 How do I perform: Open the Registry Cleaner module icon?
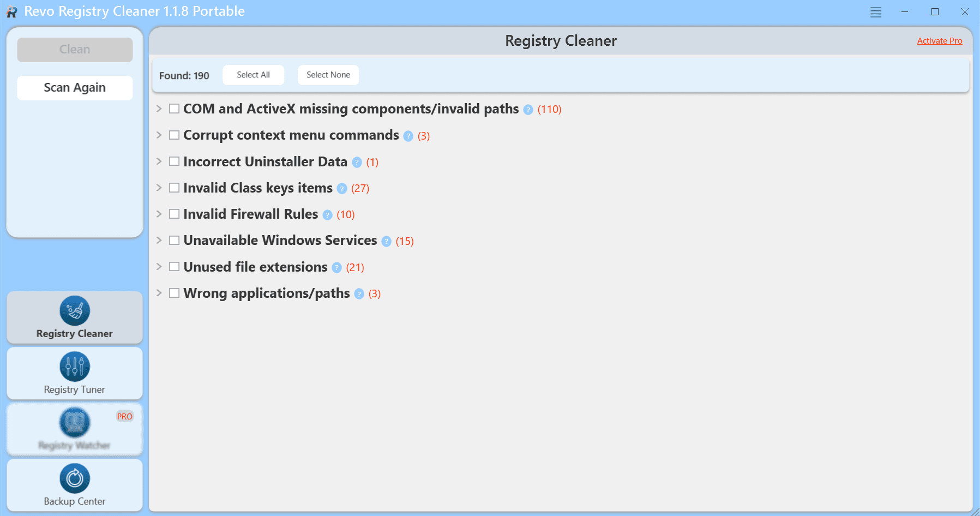tap(75, 311)
